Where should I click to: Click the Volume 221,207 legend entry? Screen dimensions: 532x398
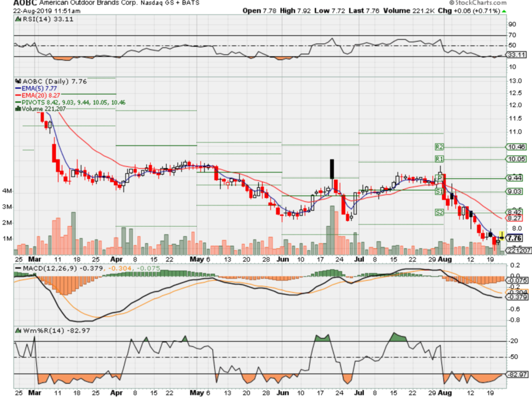click(44, 109)
